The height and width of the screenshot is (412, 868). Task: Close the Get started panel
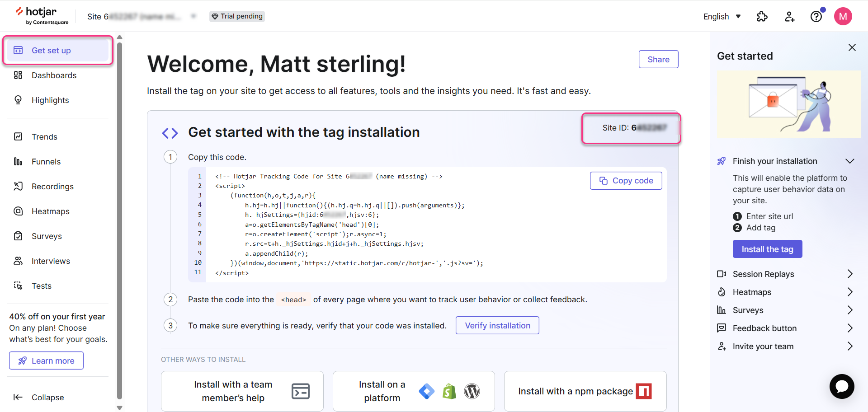(x=852, y=47)
